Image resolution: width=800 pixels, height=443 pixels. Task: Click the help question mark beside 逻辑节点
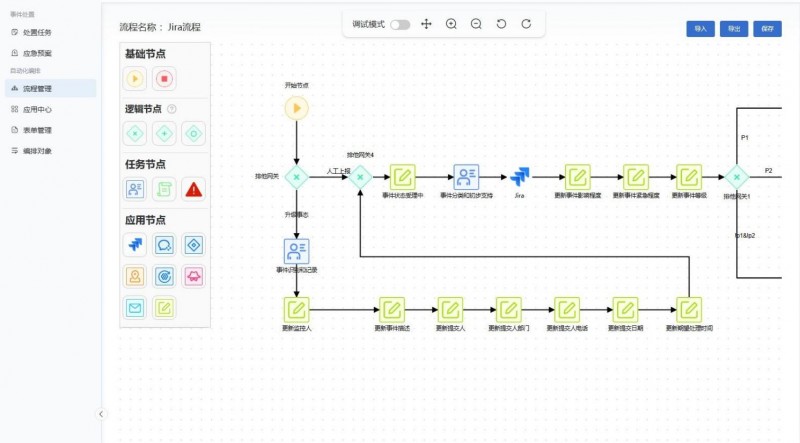(x=171, y=109)
